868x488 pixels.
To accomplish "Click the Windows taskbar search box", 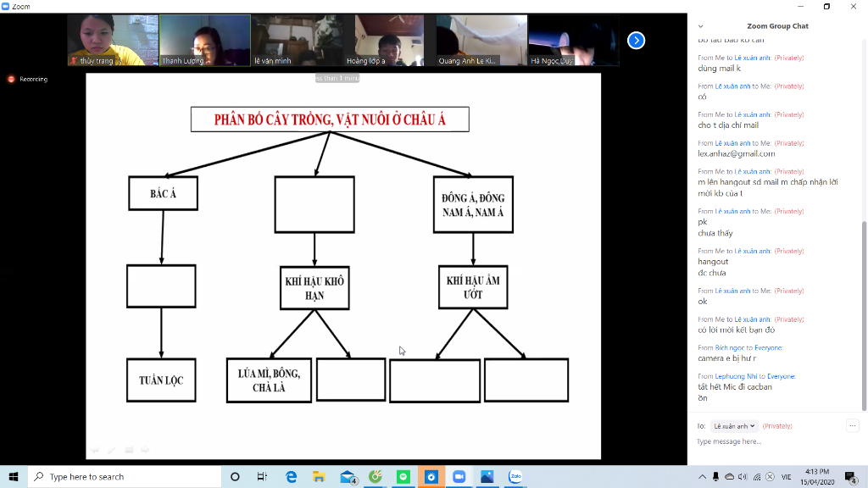I will pos(125,476).
